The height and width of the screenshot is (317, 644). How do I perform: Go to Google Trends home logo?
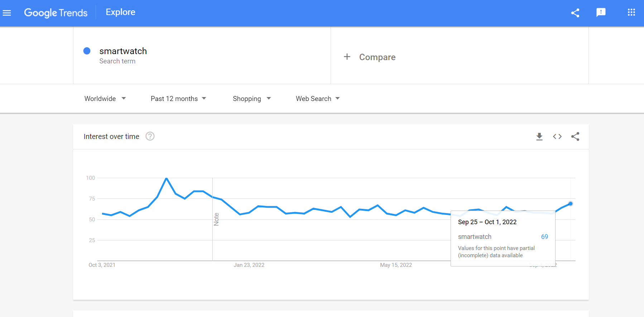click(56, 13)
